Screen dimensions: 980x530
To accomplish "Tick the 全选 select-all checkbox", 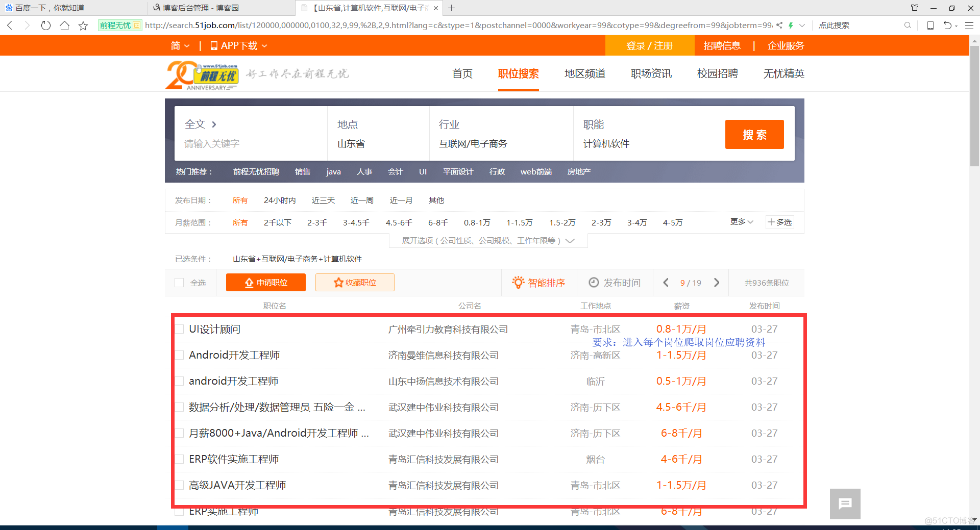I will click(x=179, y=283).
